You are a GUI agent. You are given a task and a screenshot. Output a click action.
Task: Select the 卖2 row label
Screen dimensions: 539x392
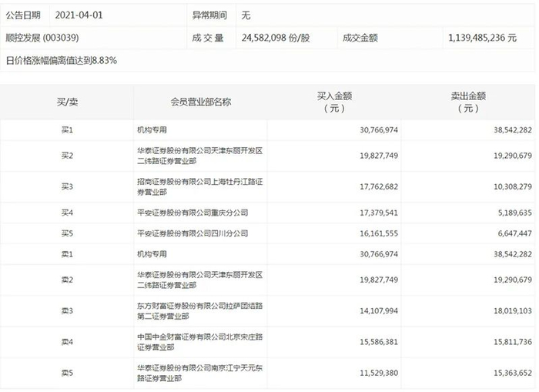[x=67, y=280]
